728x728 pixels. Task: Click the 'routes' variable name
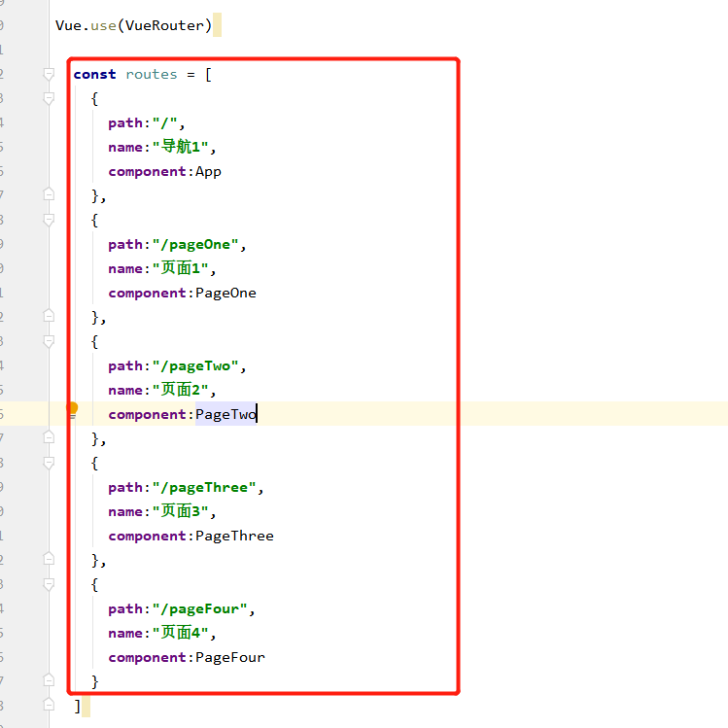pyautogui.click(x=152, y=74)
